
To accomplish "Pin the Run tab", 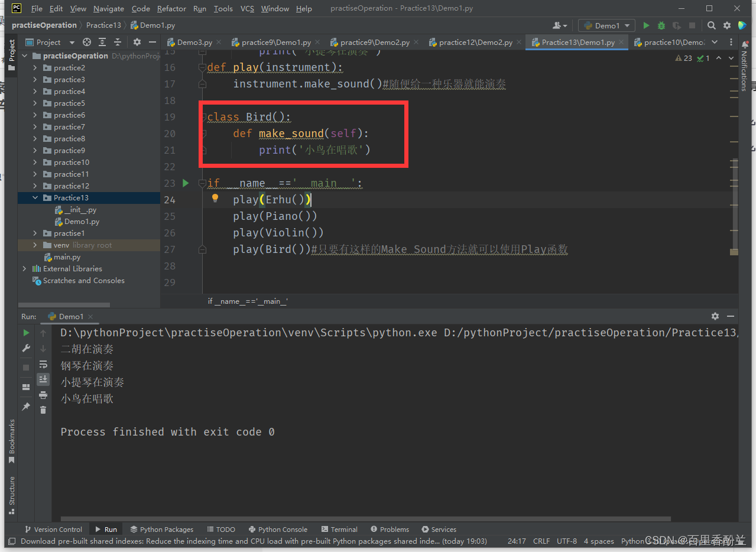I will pyautogui.click(x=26, y=407).
